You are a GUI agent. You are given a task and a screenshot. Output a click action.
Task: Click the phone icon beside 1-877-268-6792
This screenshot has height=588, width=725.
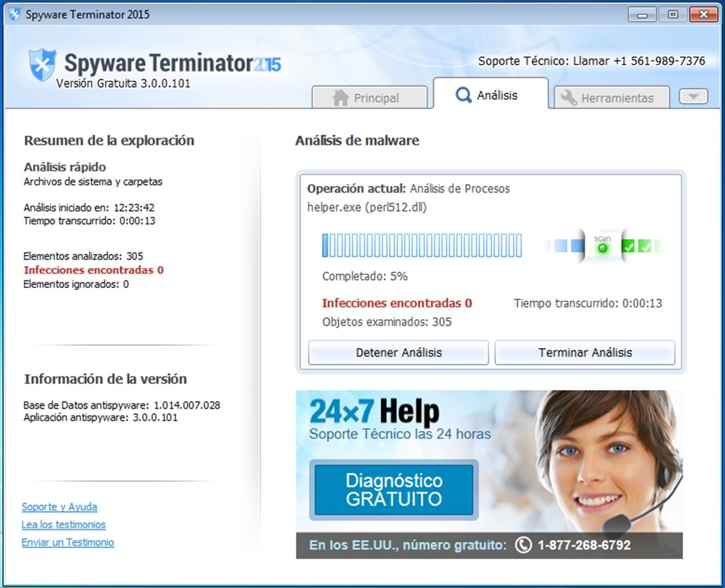tap(523, 545)
